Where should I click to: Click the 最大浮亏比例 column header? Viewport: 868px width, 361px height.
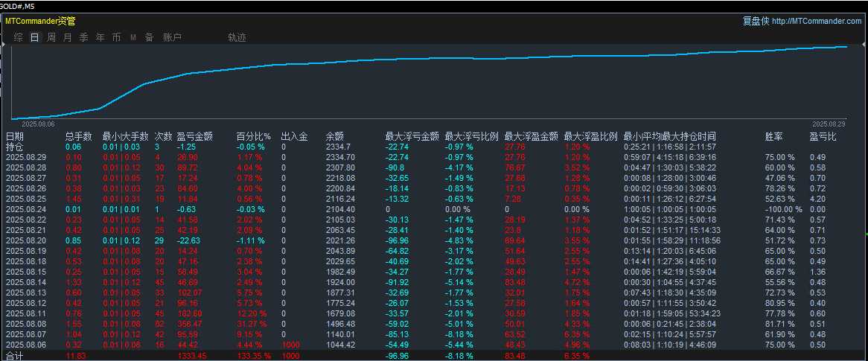[x=472, y=137]
